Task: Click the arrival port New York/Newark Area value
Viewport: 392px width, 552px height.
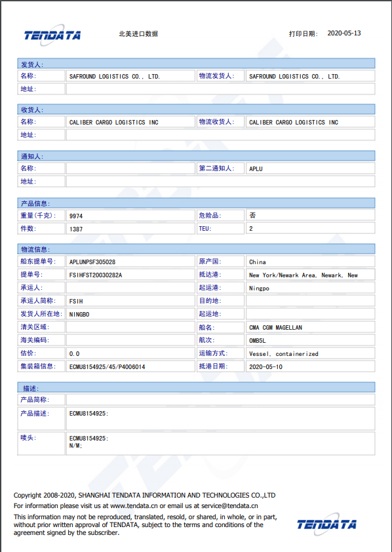Action: click(304, 275)
